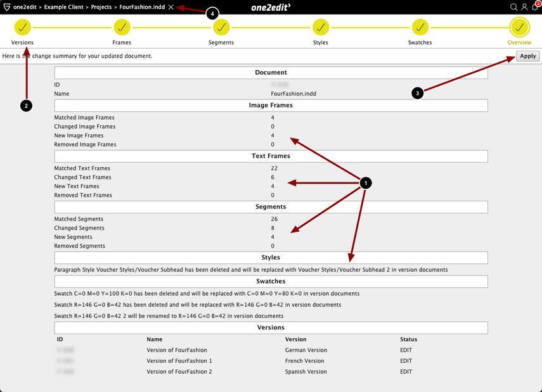Click the one2edit shield logo icon
Image resolution: width=542 pixels, height=392 pixels.
(6, 7)
